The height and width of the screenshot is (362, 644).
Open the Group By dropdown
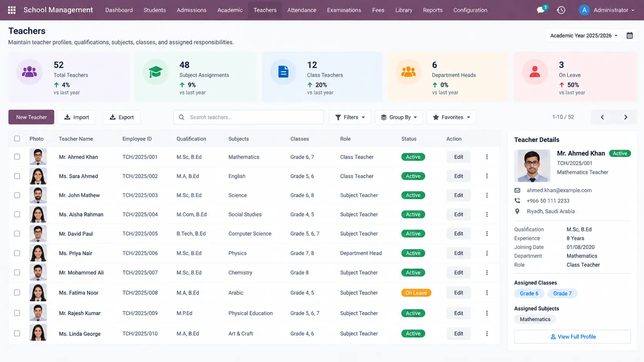point(399,117)
